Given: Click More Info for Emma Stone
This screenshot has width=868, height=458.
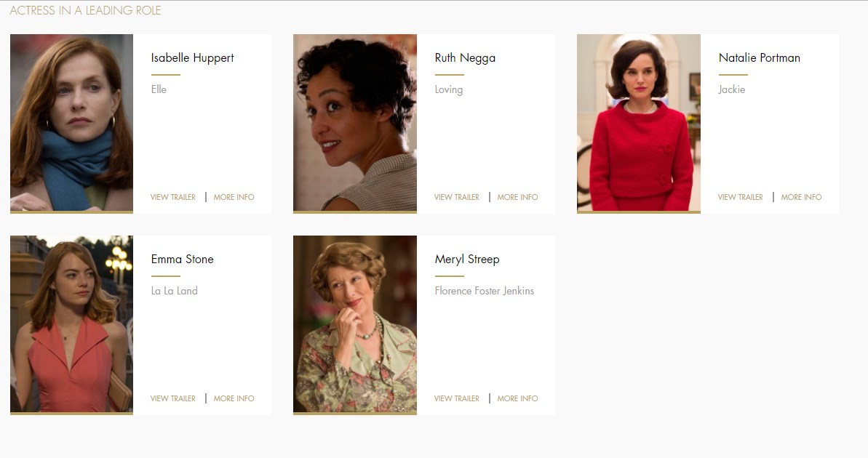Looking at the screenshot, I should click(234, 398).
